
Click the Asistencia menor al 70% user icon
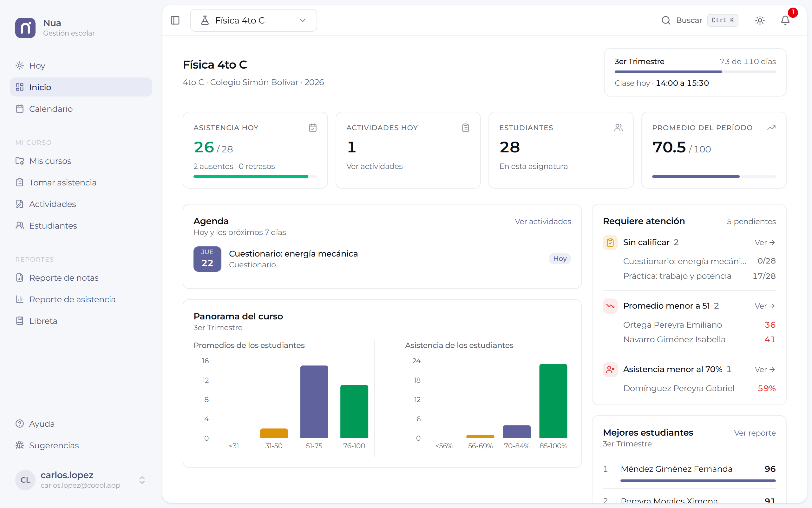610,369
